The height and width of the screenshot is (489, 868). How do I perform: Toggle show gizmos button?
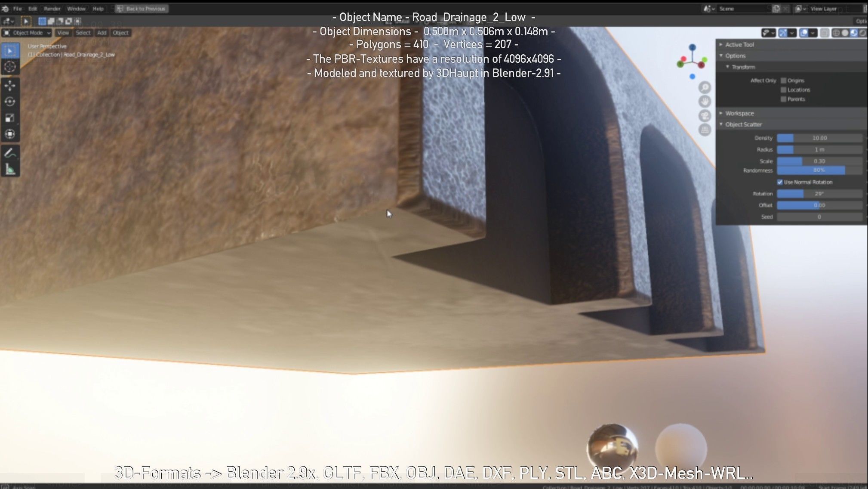(783, 33)
